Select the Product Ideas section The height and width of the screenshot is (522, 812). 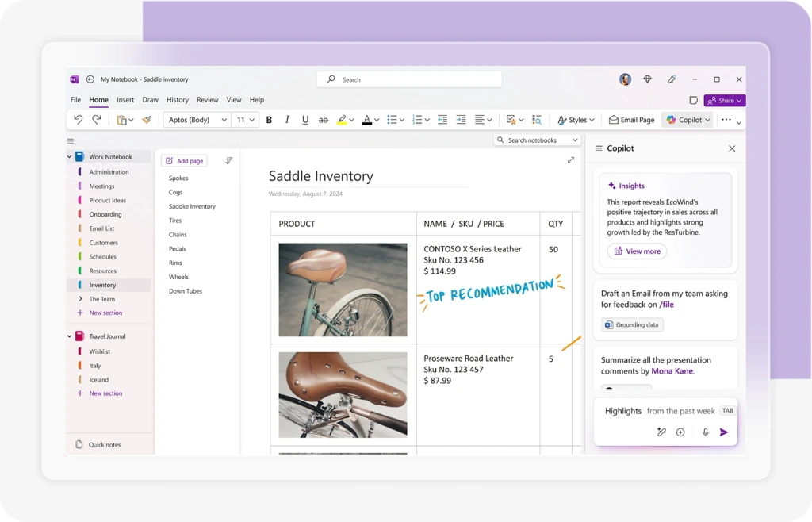pos(107,200)
